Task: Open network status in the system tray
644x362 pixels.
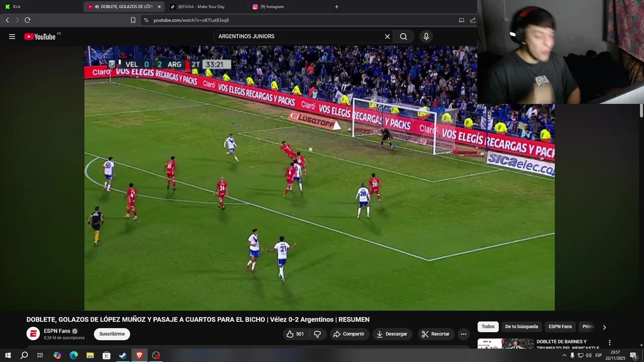Action: tap(580, 355)
